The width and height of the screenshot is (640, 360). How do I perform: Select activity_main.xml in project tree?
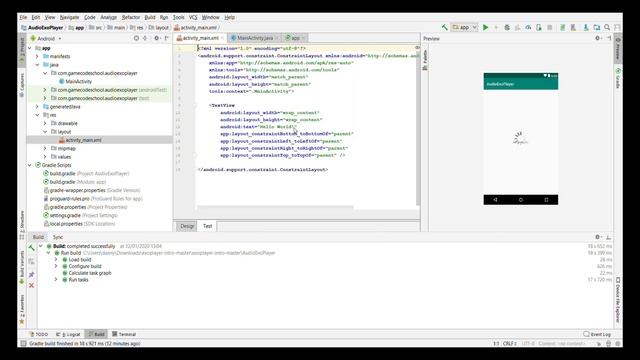[x=80, y=140]
